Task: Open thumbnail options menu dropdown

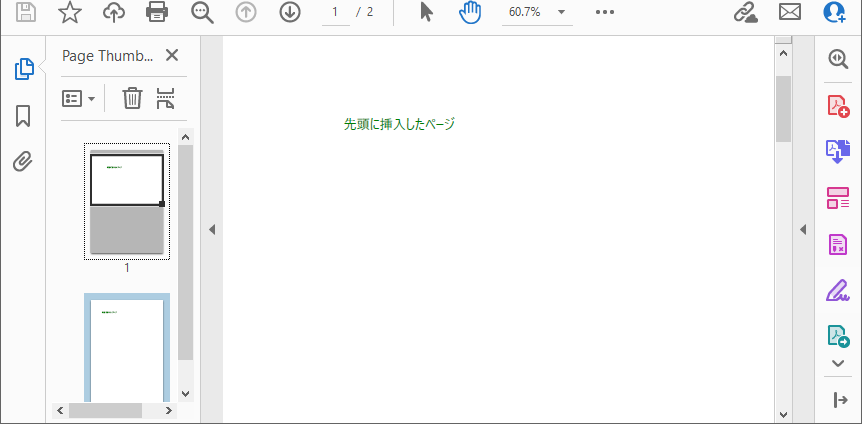Action: [x=79, y=98]
